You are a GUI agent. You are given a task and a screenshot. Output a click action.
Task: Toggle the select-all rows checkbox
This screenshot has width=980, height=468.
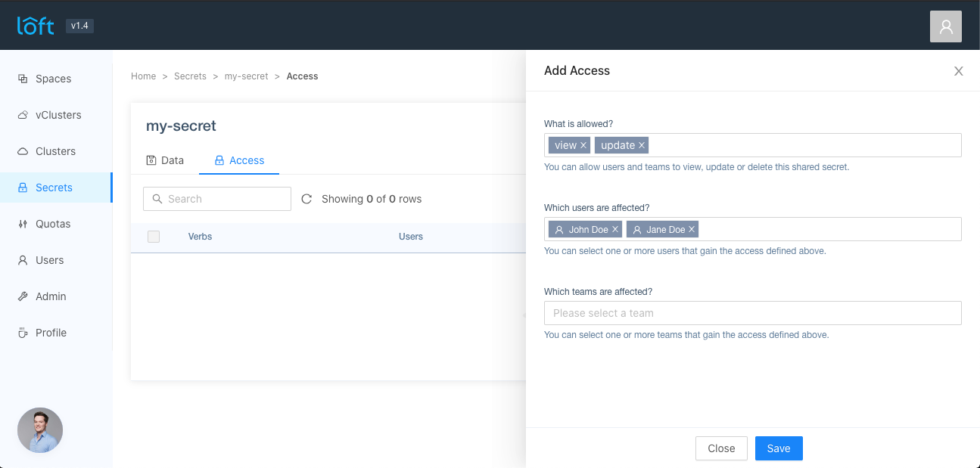[154, 237]
